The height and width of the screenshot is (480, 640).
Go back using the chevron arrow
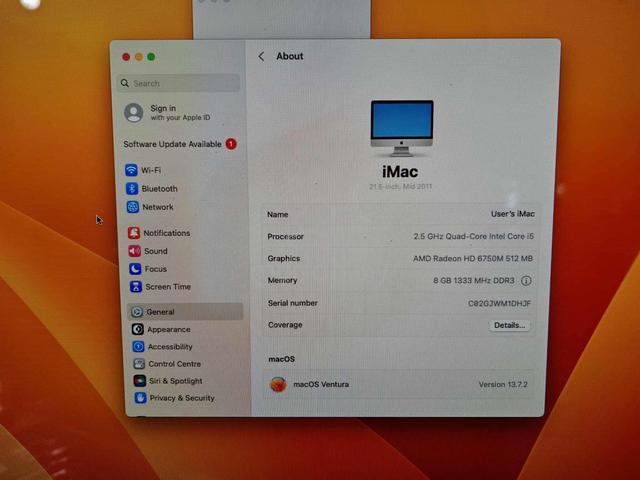click(261, 56)
